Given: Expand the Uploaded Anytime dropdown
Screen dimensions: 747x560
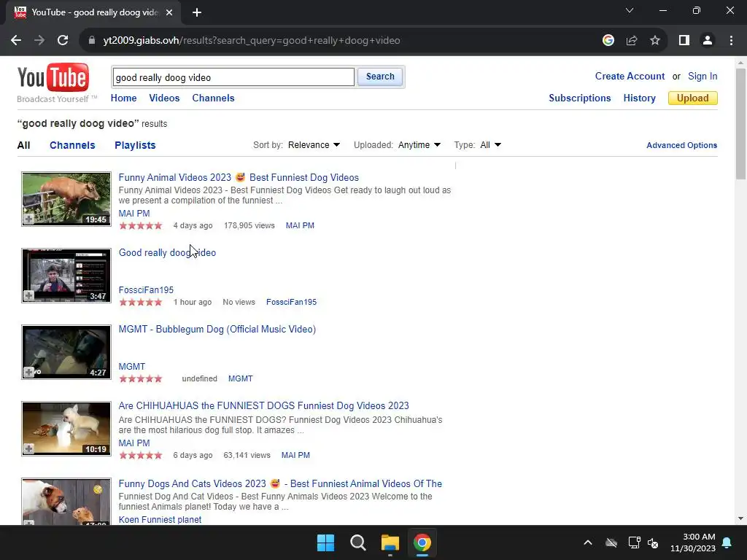Looking at the screenshot, I should coord(419,145).
